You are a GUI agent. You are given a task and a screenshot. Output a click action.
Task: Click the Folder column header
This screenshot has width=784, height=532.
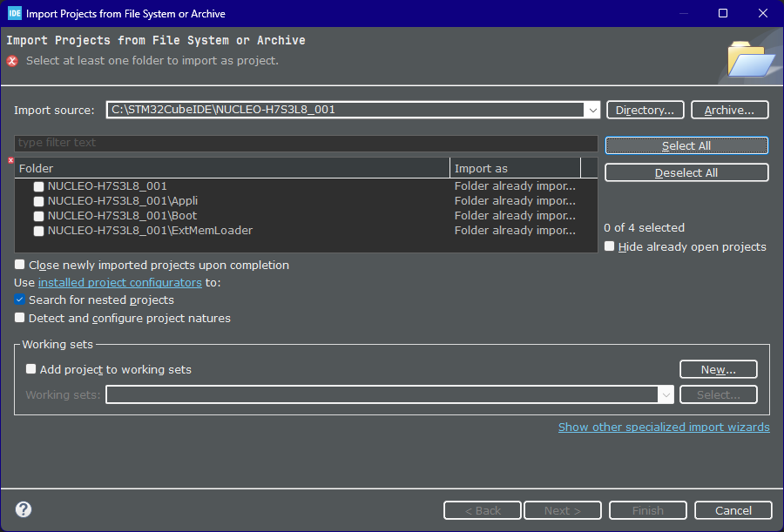coord(233,169)
